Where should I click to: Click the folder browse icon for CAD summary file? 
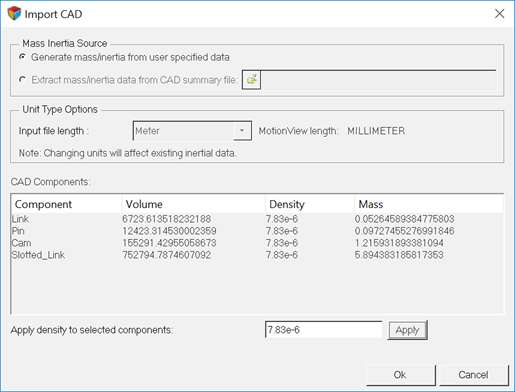coord(251,80)
